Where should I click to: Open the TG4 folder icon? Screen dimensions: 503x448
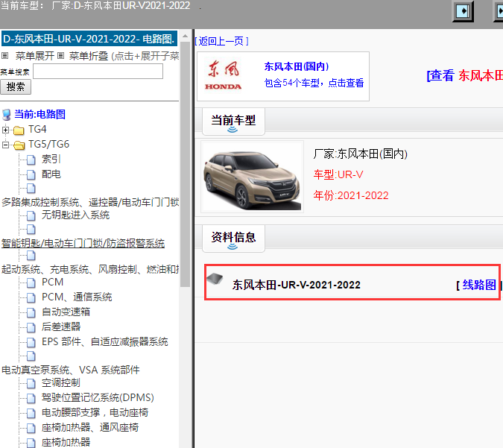(x=19, y=130)
